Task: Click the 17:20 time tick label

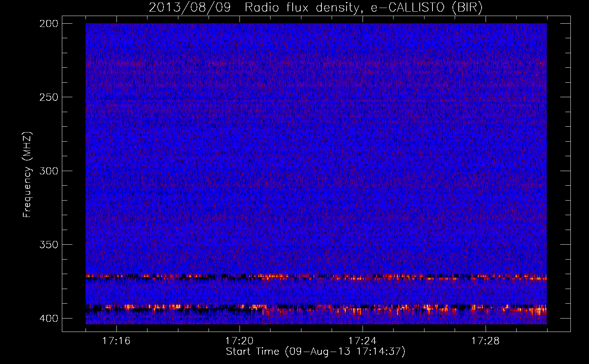Action: point(239,341)
